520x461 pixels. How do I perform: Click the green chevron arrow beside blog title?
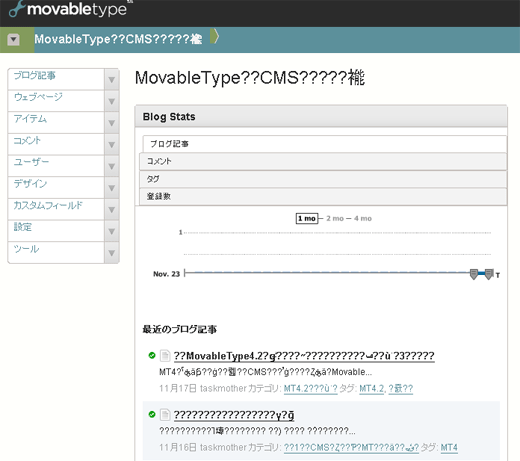point(215,36)
